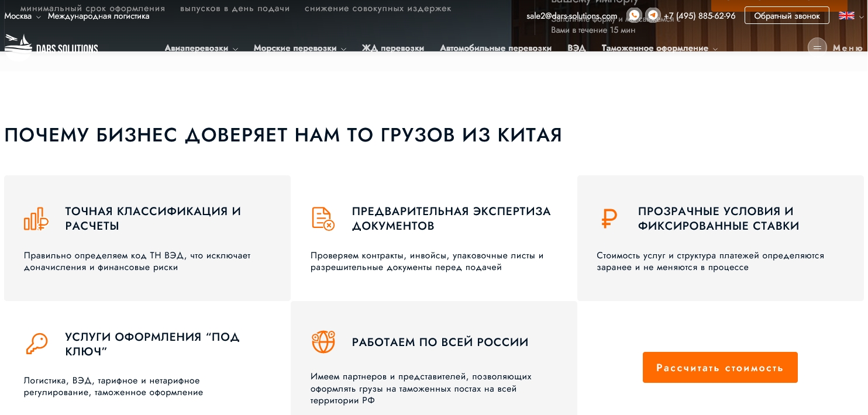Open Автомобильные перевозки menu item
Screen dimensions: 868x415
[x=495, y=49]
